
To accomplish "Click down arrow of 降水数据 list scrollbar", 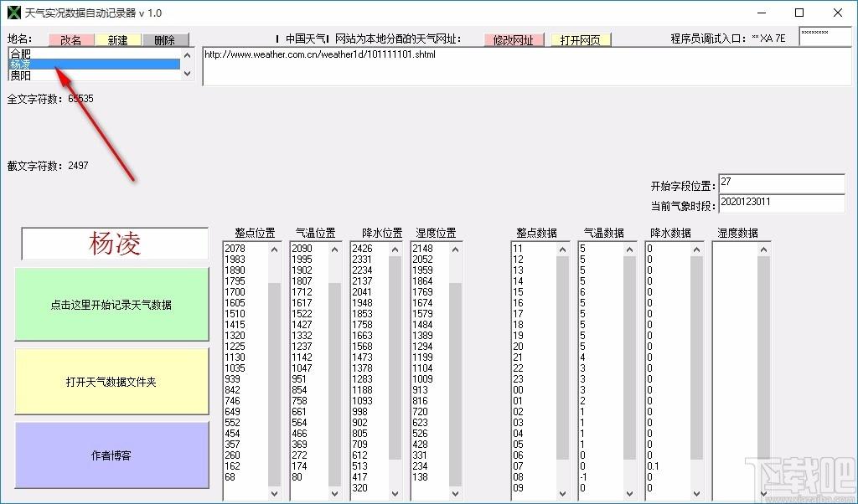I will coord(696,493).
